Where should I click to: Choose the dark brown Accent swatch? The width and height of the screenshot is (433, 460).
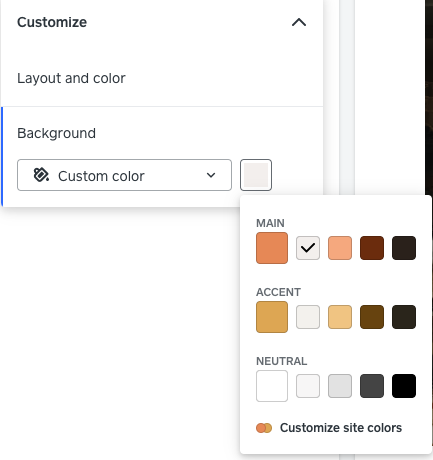[x=372, y=317]
